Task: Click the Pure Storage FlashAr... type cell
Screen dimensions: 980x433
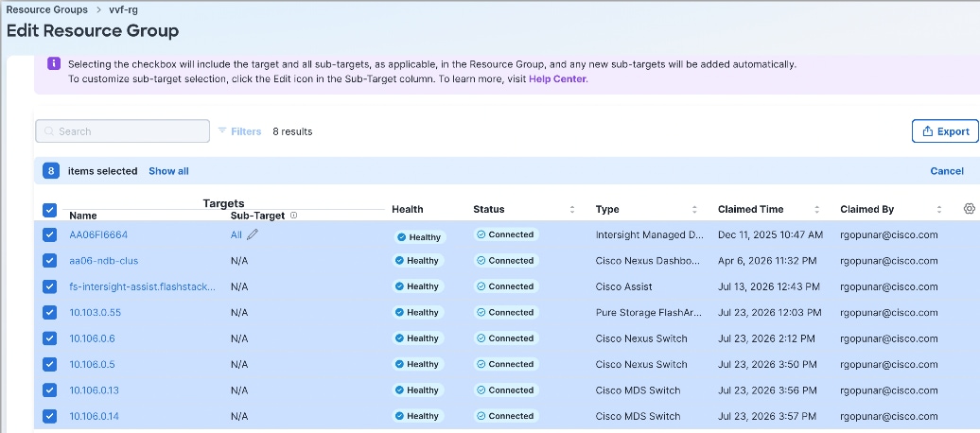Action: (649, 312)
